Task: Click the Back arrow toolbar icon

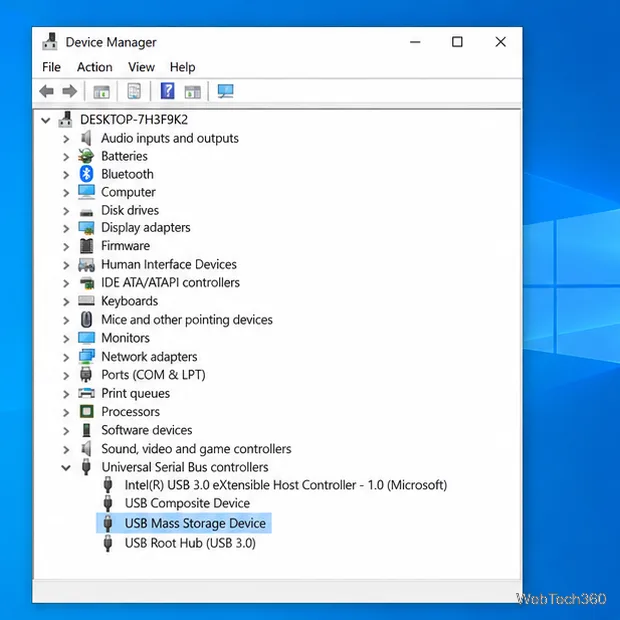Action: [47, 91]
